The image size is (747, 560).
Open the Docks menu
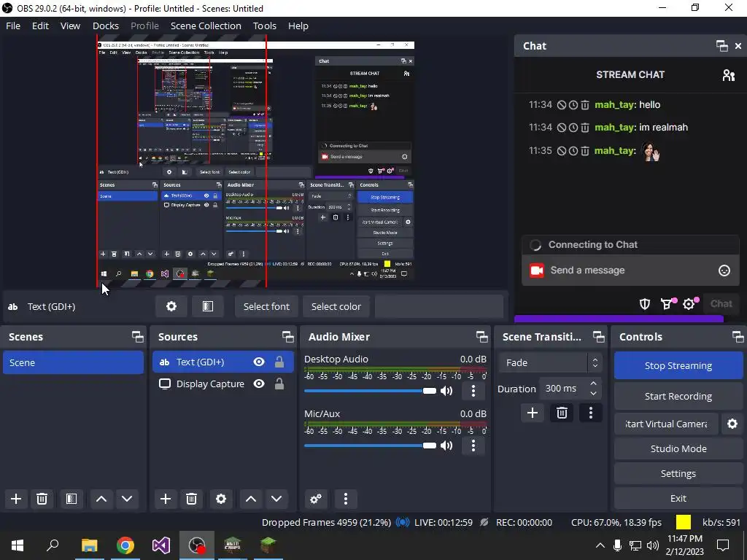pos(106,26)
